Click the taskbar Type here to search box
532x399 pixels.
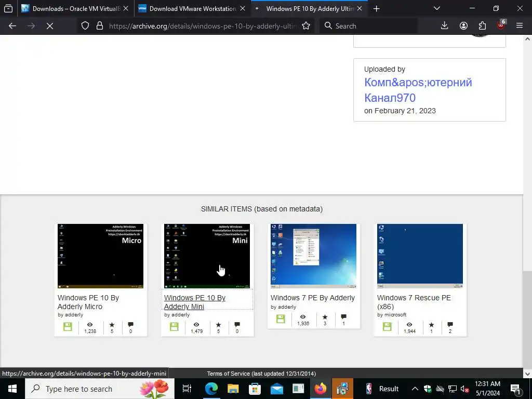(100, 389)
